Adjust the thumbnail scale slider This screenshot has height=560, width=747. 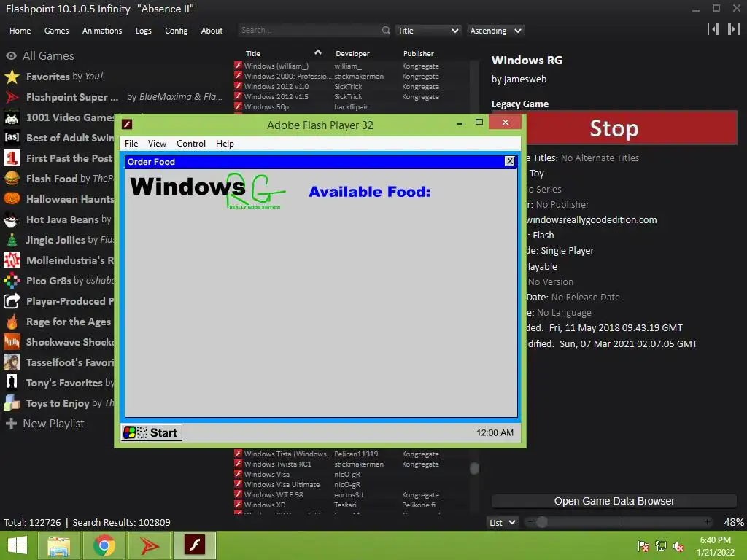tap(542, 522)
